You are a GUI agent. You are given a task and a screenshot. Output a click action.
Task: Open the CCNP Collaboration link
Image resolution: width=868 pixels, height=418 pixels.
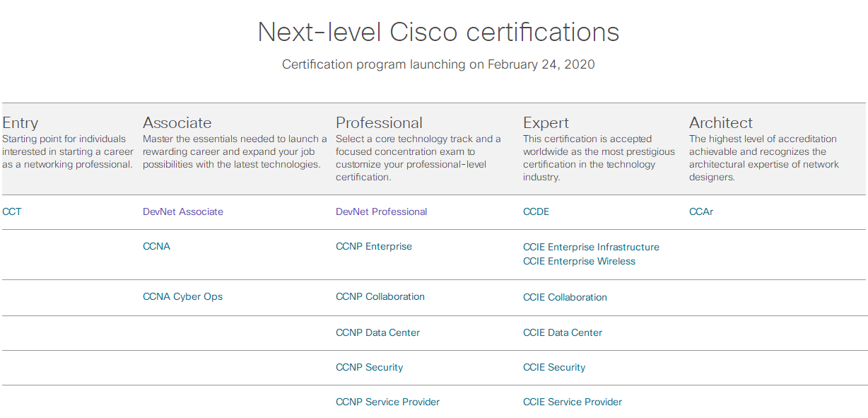point(380,296)
